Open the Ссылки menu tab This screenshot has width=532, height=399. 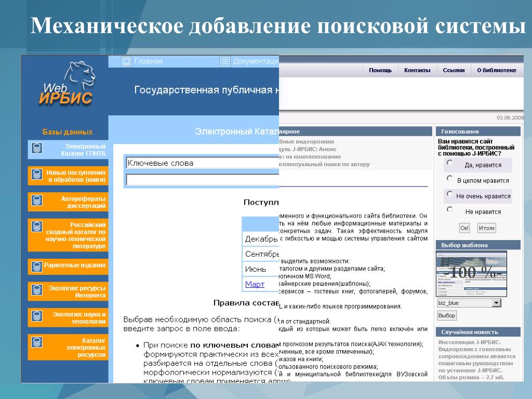[454, 70]
